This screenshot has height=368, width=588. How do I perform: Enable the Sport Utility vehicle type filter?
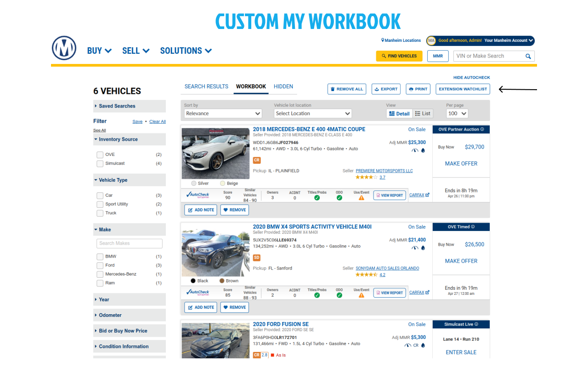(x=100, y=204)
